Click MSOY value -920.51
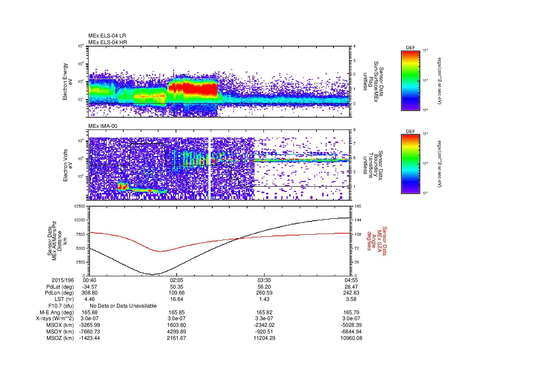 click(x=264, y=332)
